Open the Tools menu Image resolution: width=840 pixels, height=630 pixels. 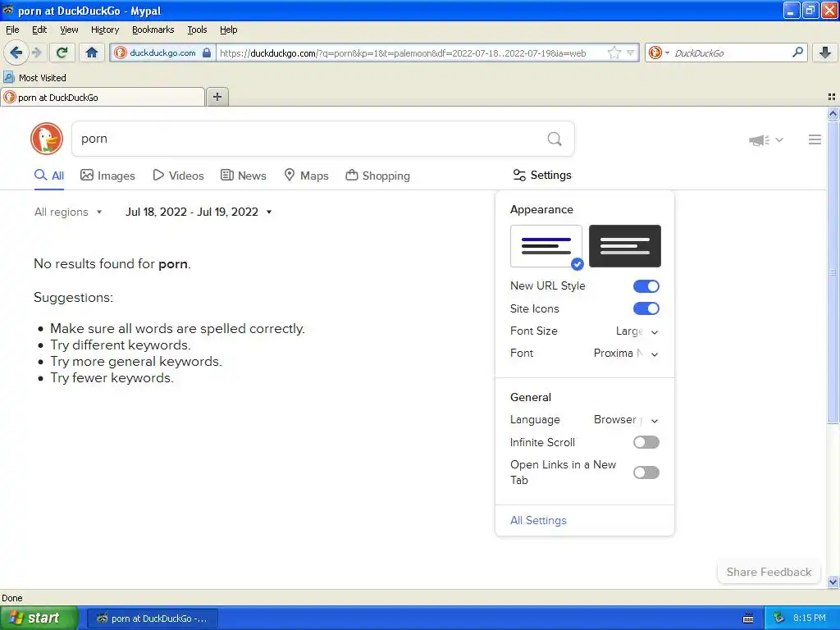point(197,30)
